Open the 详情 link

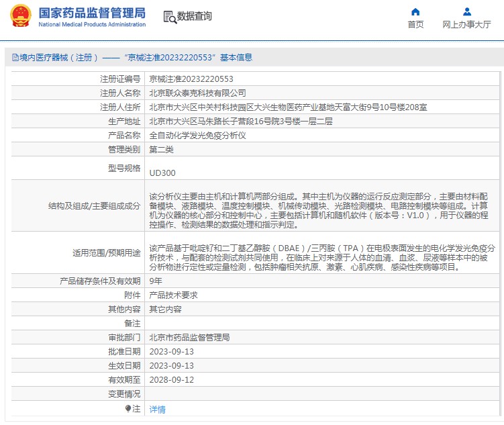[157, 409]
